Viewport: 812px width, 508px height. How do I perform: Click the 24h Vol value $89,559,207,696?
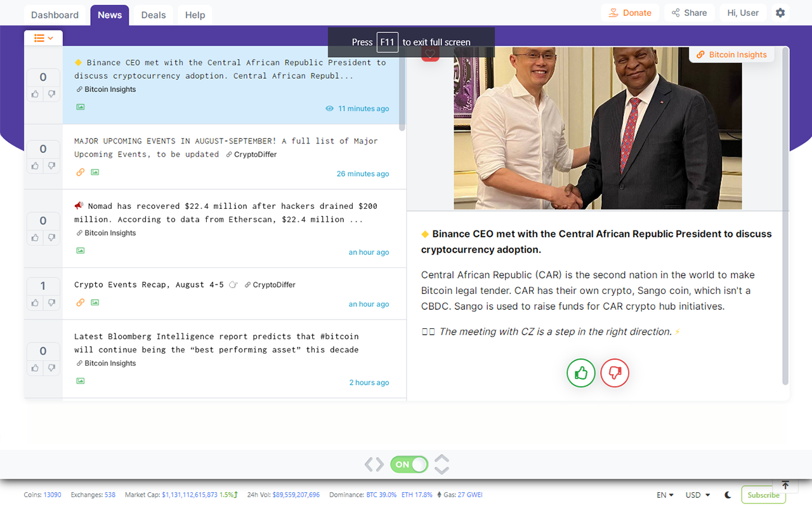click(x=296, y=495)
